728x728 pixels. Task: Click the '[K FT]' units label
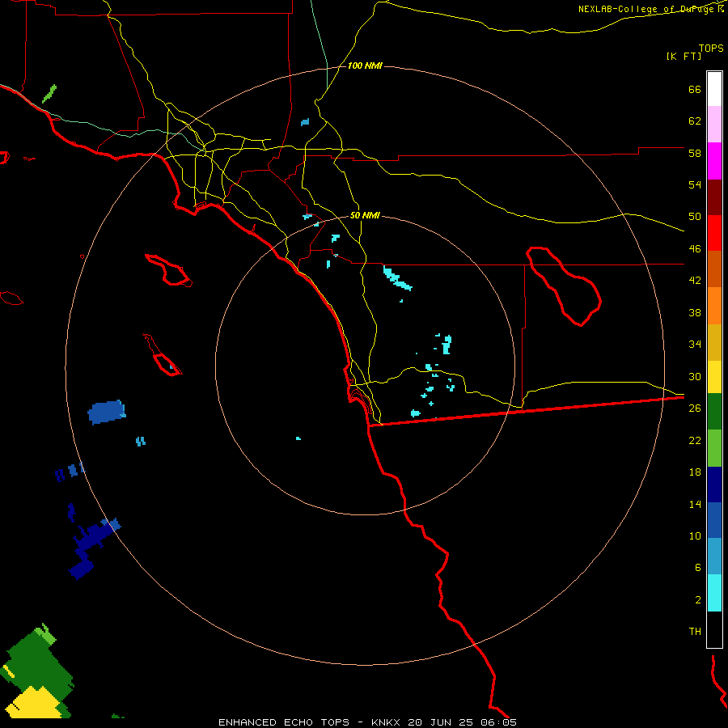(684, 56)
